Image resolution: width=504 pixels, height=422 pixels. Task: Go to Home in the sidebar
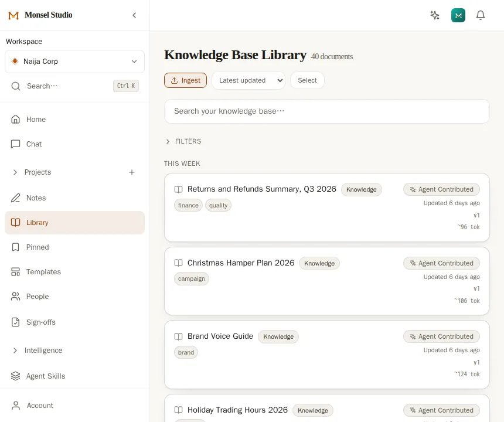coord(74,119)
